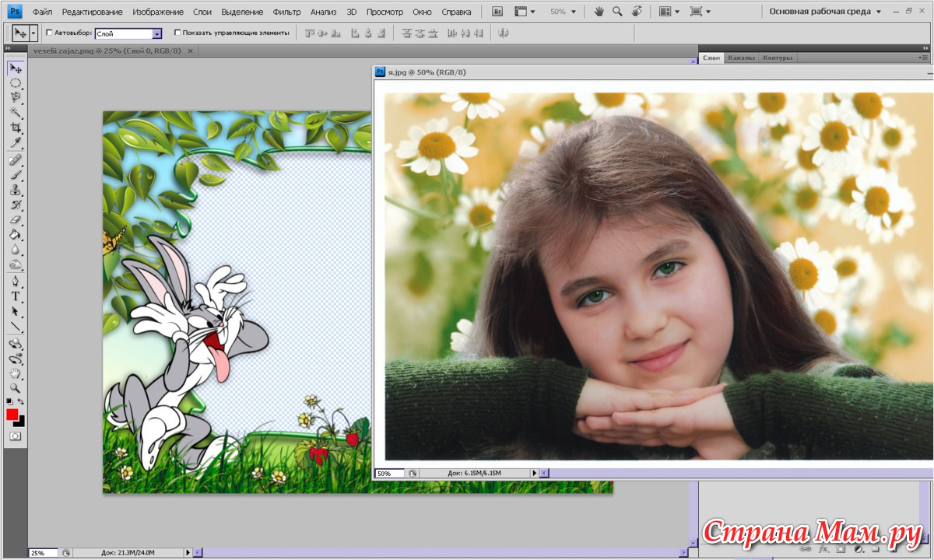Select the Crop tool
Viewport: 934px width, 560px height.
pyautogui.click(x=15, y=128)
